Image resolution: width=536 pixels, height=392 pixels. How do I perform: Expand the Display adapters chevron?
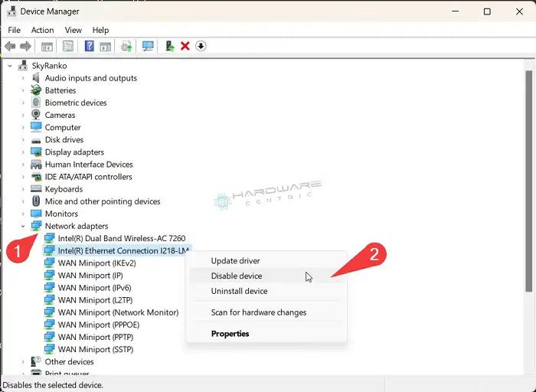point(23,152)
